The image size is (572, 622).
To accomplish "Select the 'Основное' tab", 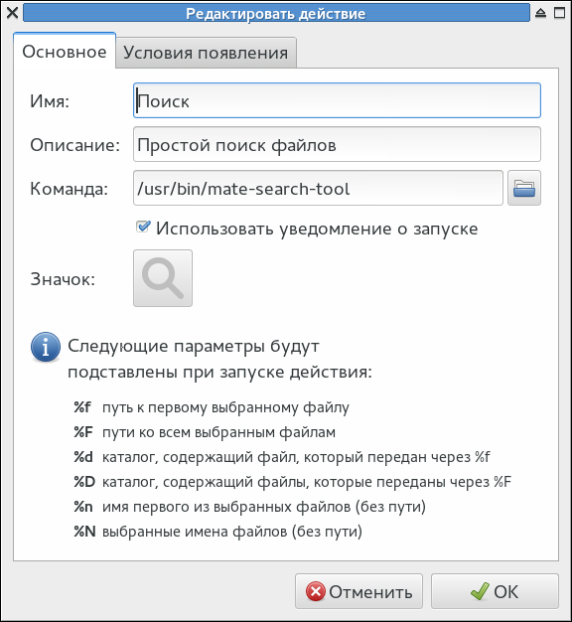I will coord(64,51).
